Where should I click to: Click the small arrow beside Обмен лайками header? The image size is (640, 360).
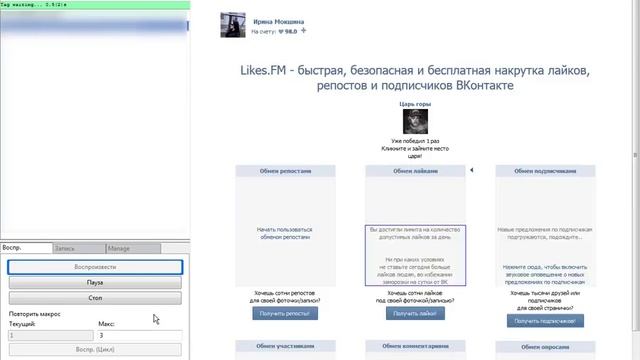pyautogui.click(x=471, y=170)
